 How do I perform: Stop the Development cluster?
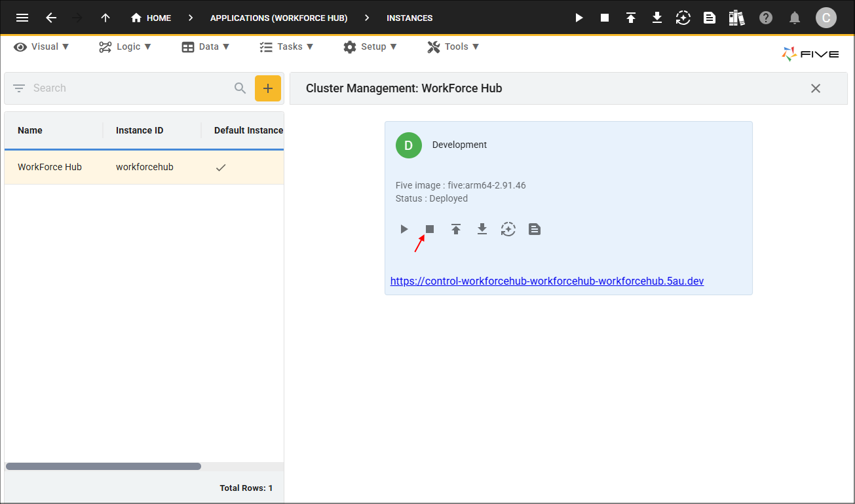pos(430,229)
